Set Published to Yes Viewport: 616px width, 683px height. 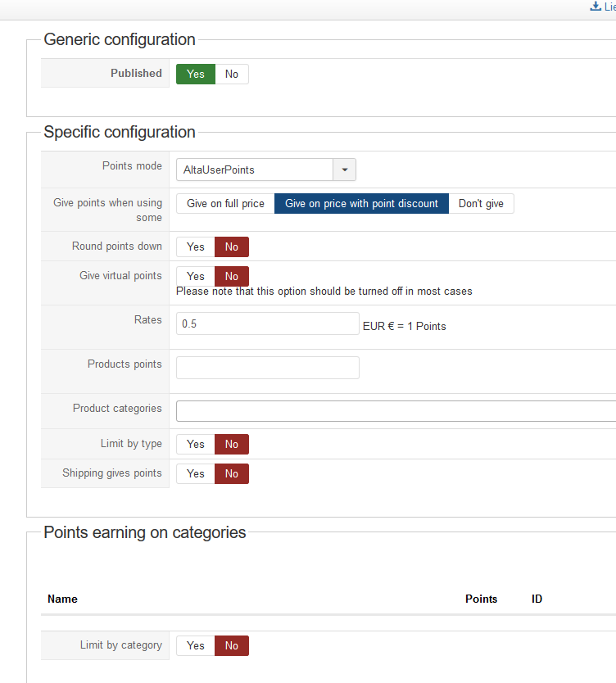point(196,74)
